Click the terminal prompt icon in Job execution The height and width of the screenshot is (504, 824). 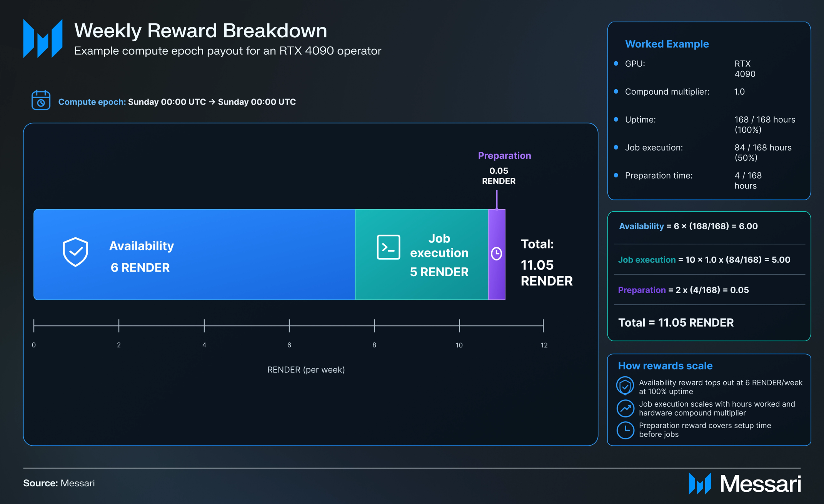(x=389, y=247)
